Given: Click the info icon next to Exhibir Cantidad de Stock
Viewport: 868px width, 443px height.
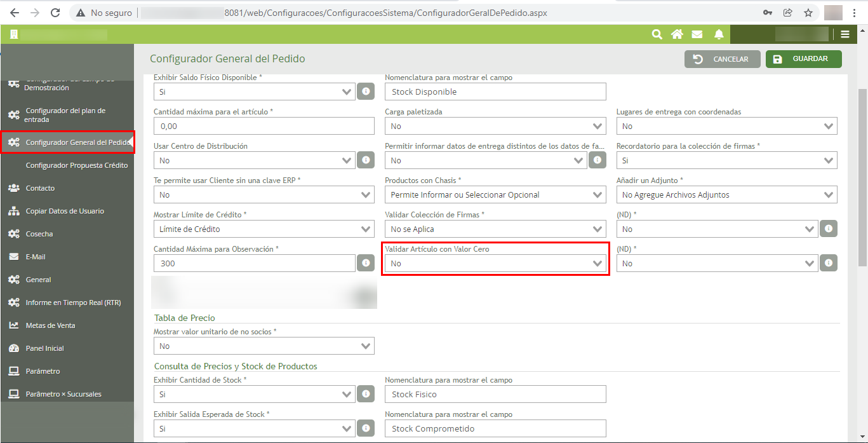Looking at the screenshot, I should coord(366,394).
